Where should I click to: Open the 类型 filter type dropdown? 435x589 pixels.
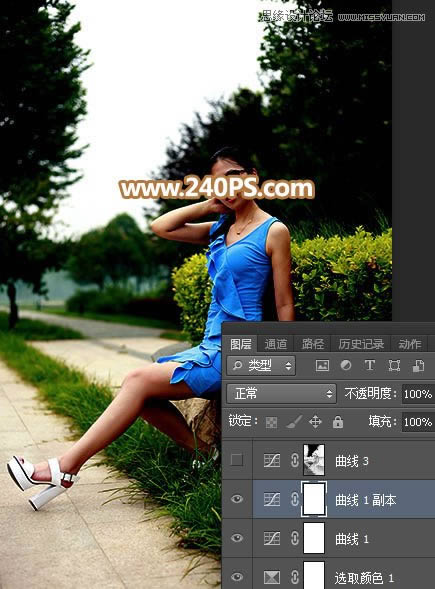pyautogui.click(x=261, y=365)
